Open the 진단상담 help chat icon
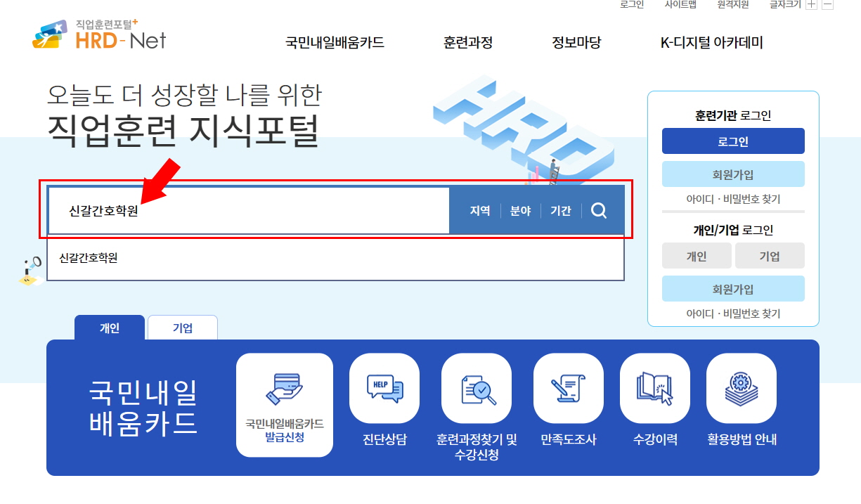The image size is (861, 504). (x=384, y=388)
